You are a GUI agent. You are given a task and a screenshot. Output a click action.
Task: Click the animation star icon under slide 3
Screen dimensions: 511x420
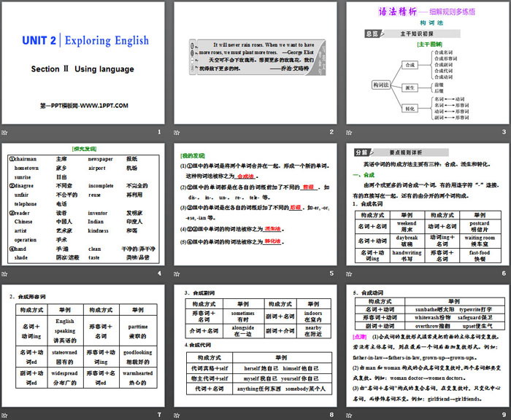348,132
